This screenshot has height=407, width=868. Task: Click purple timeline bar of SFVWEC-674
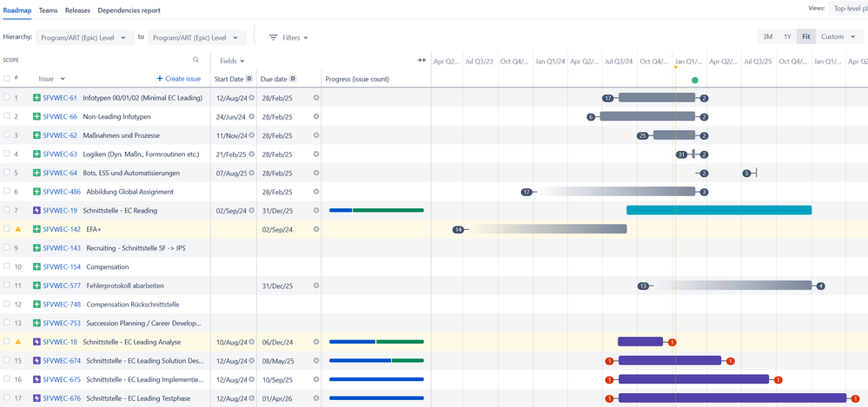670,360
